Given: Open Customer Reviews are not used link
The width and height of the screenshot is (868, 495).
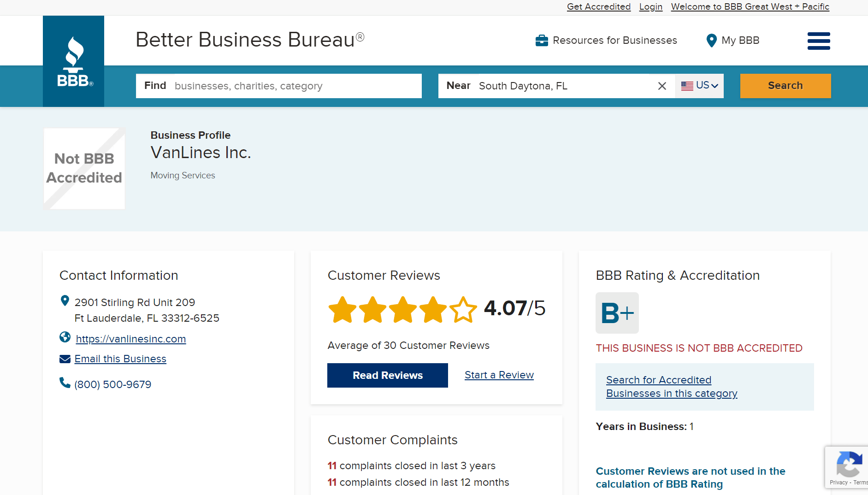Looking at the screenshot, I should click(691, 477).
